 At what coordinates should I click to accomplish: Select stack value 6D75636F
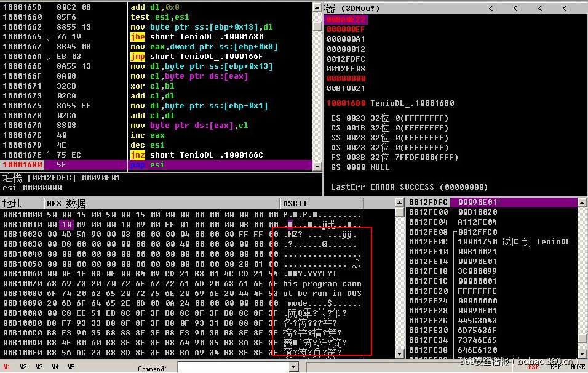477,330
